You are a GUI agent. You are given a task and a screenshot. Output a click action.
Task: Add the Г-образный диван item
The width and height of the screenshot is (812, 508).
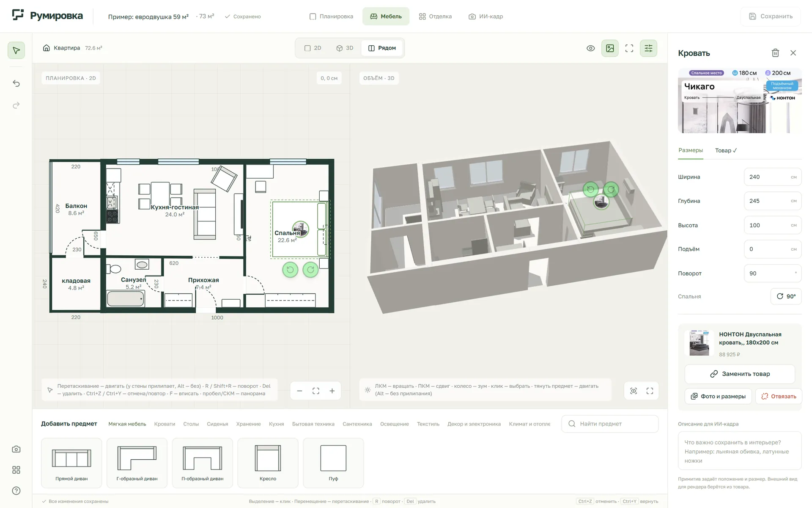[x=137, y=463]
